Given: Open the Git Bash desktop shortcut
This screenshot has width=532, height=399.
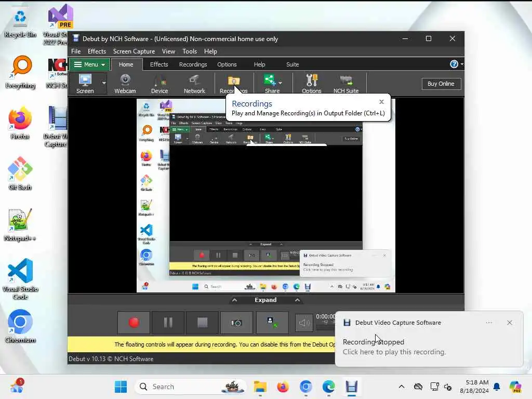Looking at the screenshot, I should (x=20, y=173).
